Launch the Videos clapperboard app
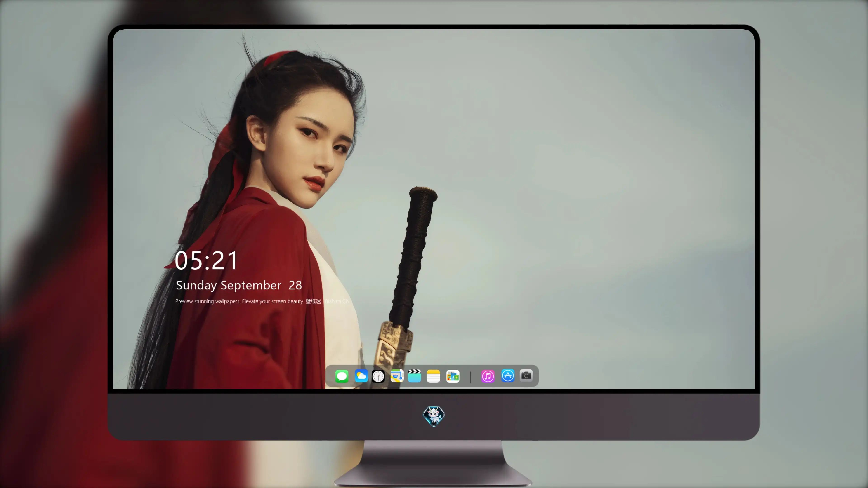Image resolution: width=868 pixels, height=488 pixels. pos(415,376)
